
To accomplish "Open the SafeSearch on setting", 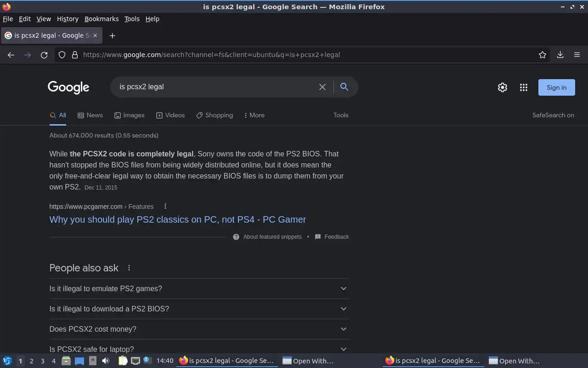I will [x=553, y=115].
